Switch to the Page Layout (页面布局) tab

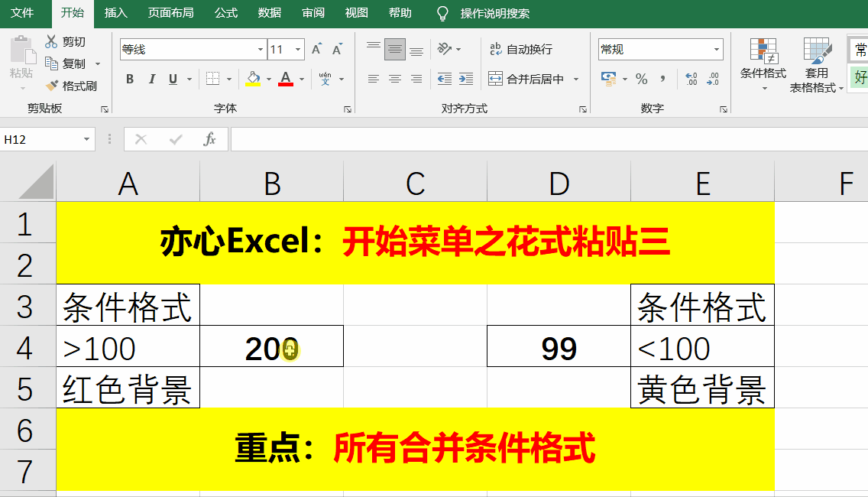pos(170,13)
